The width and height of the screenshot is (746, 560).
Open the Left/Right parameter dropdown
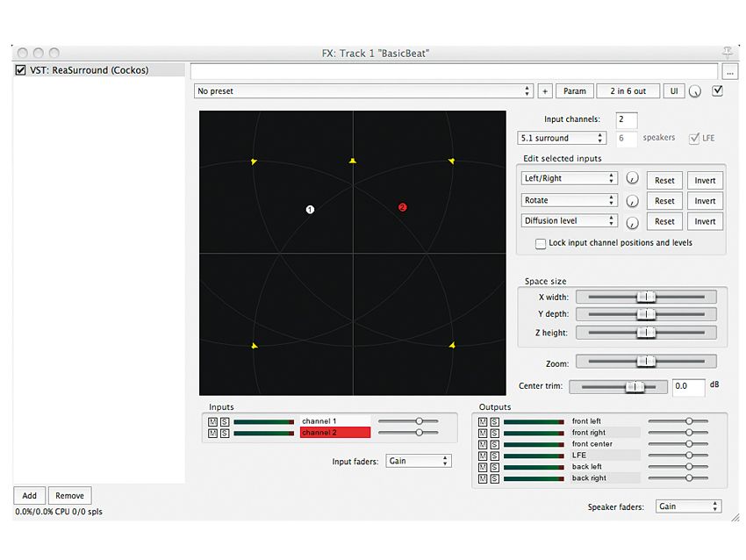(569, 178)
